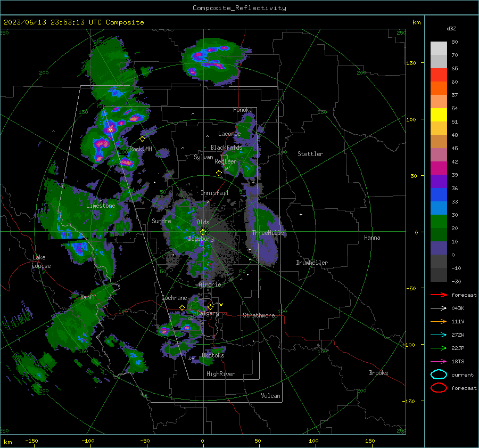Click the bright orange dBZ legend swatch
The image size is (479, 448).
click(x=439, y=88)
